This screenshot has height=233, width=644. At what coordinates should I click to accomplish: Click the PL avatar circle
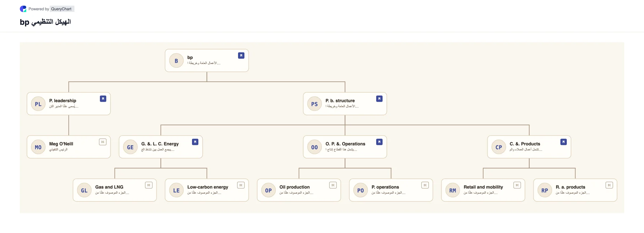tap(38, 104)
